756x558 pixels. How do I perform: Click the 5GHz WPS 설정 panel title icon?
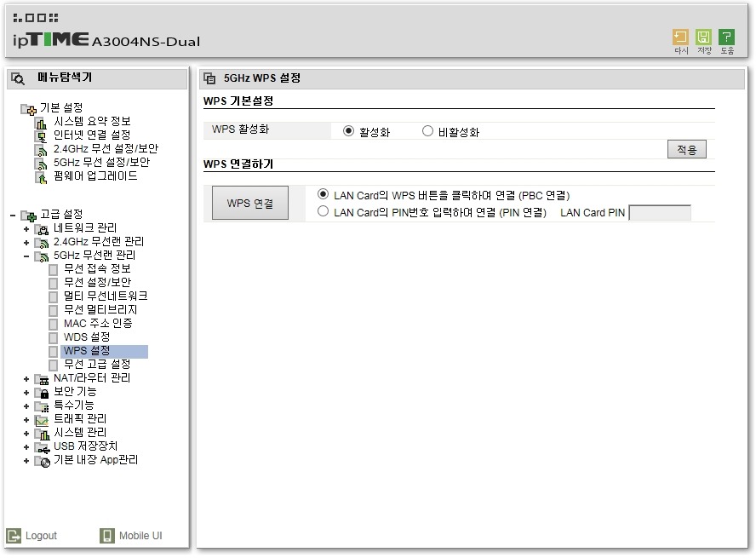point(209,78)
